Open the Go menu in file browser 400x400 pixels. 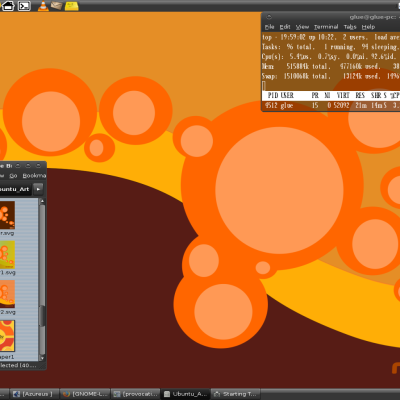[13, 176]
